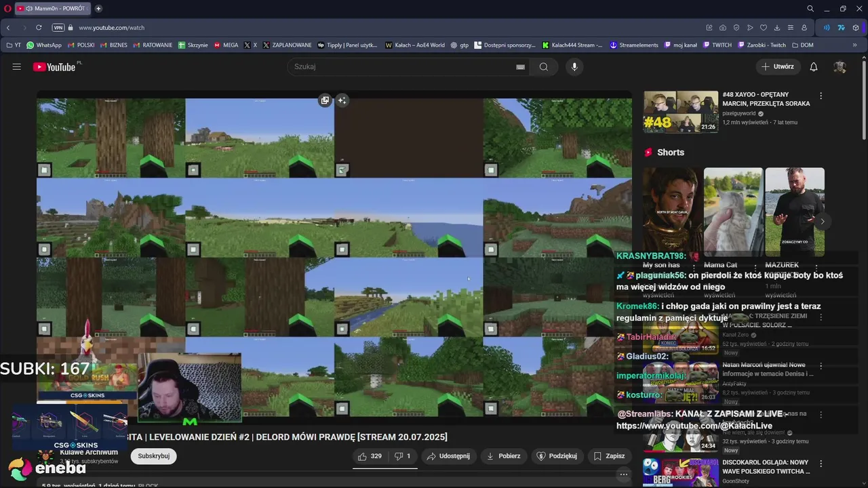868x488 pixels.
Task: Add page to bookmarks with heart icon
Action: [764, 28]
